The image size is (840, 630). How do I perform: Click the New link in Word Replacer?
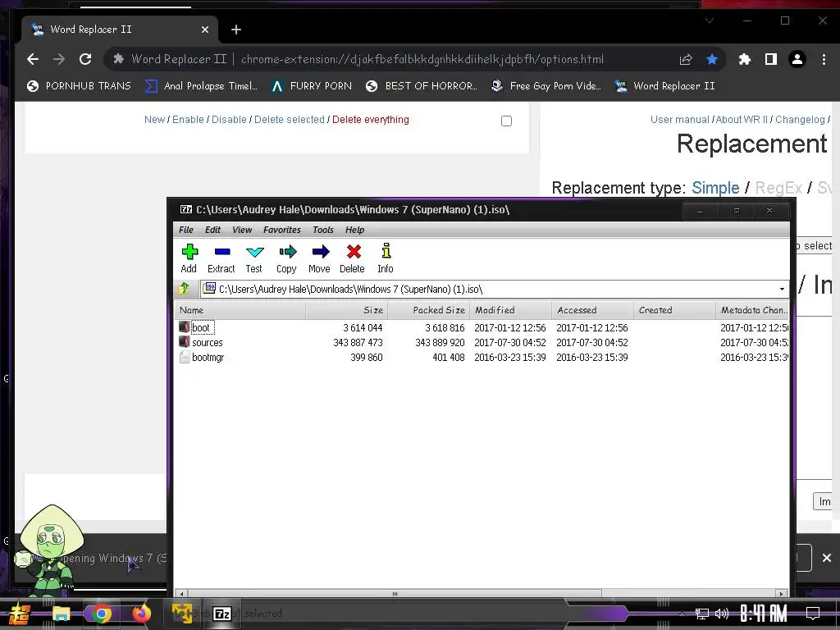click(154, 120)
